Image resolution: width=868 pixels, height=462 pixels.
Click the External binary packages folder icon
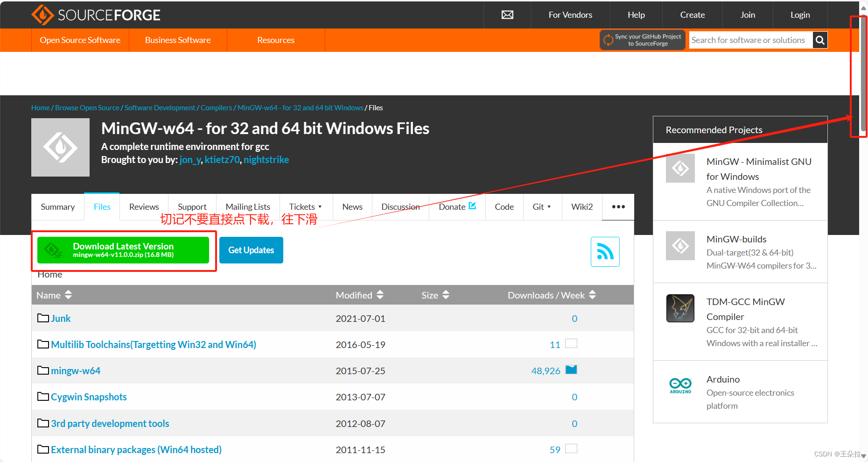(43, 449)
